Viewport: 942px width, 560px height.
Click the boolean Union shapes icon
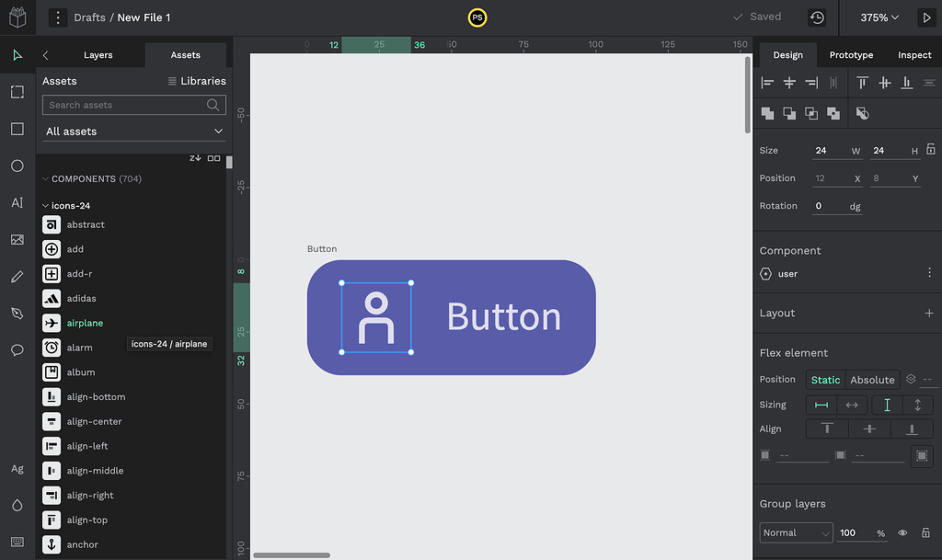click(767, 113)
